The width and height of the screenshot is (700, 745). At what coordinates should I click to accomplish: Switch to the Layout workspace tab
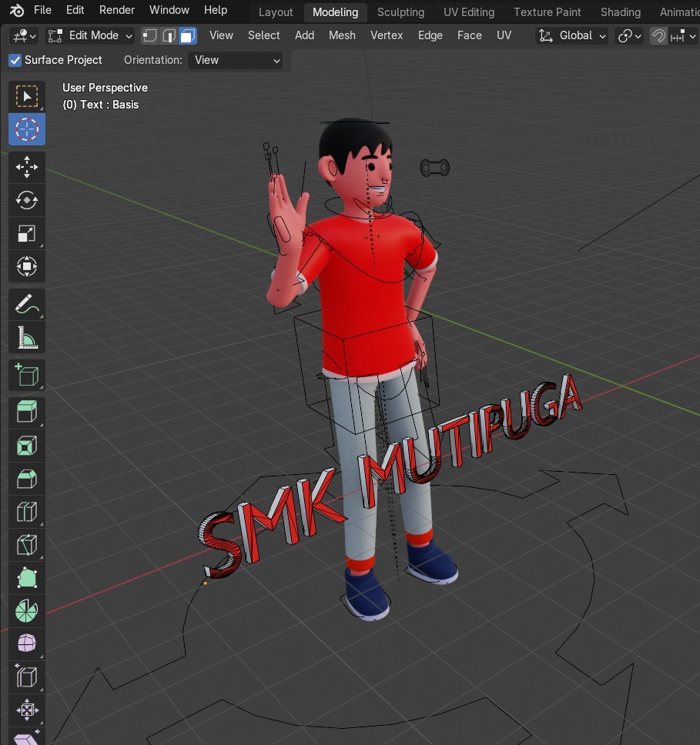276,12
